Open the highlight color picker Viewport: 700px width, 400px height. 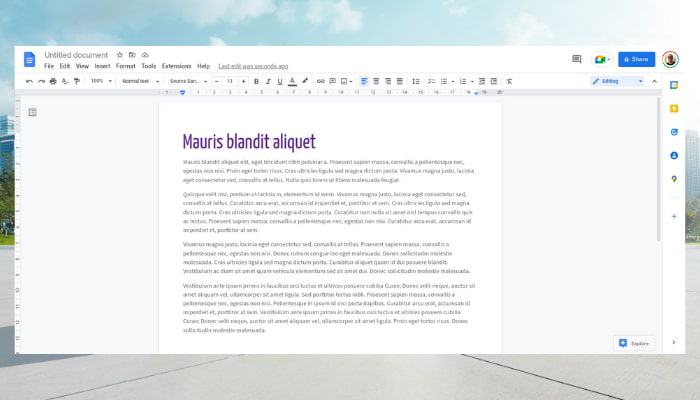305,81
